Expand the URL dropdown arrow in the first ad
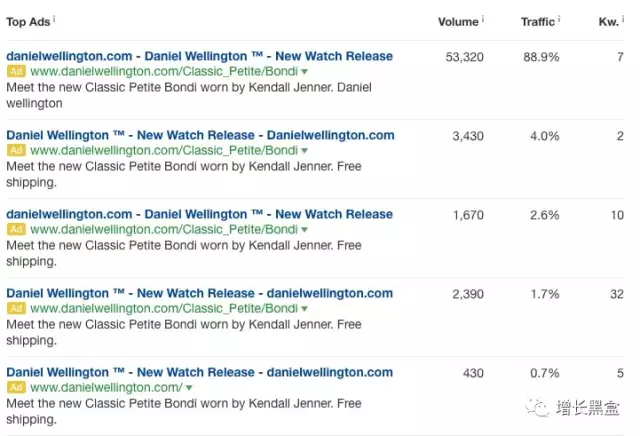This screenshot has height=436, width=640. tap(305, 72)
